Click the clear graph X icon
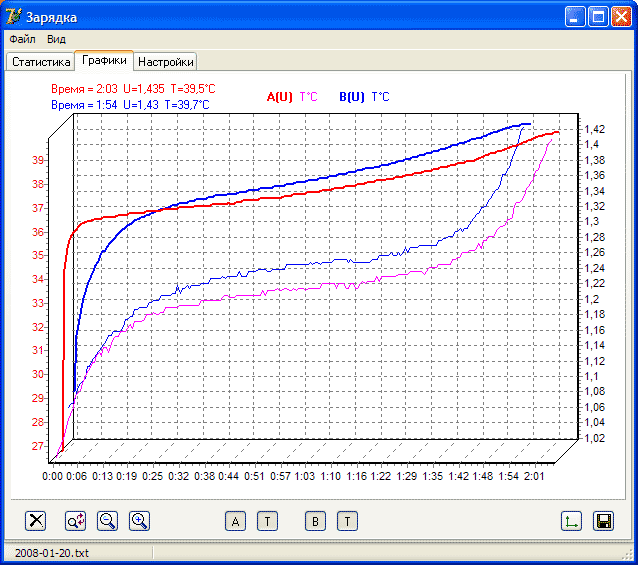The height and width of the screenshot is (565, 638). 36,520
